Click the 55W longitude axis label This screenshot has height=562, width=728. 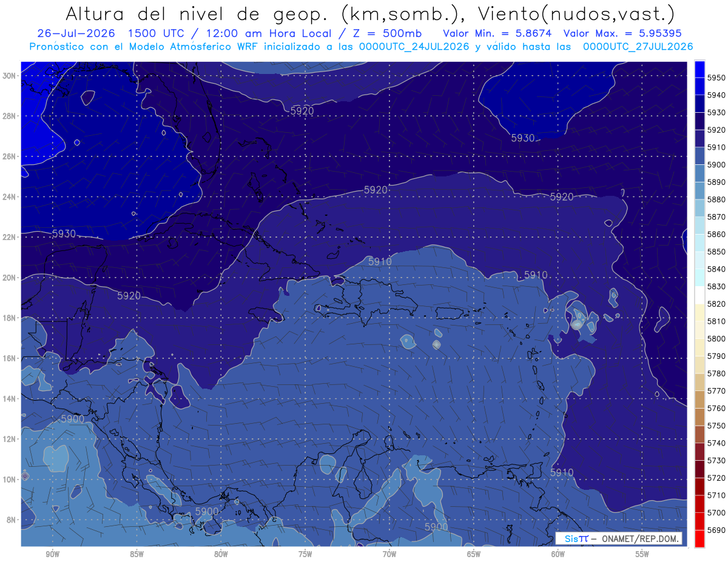tap(642, 554)
